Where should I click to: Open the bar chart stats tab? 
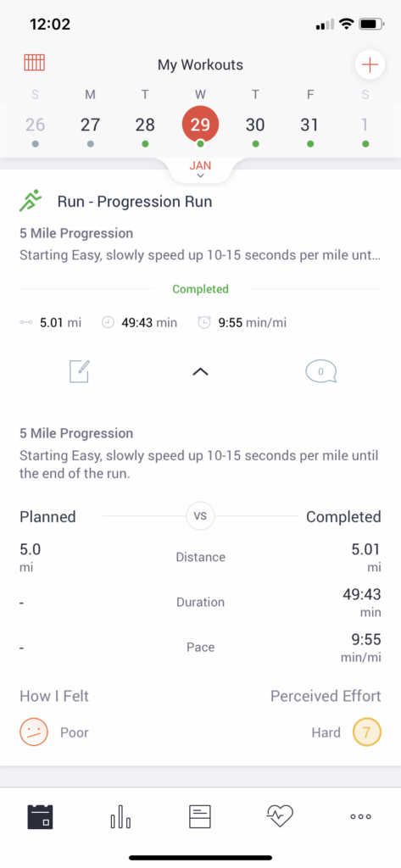click(x=120, y=816)
